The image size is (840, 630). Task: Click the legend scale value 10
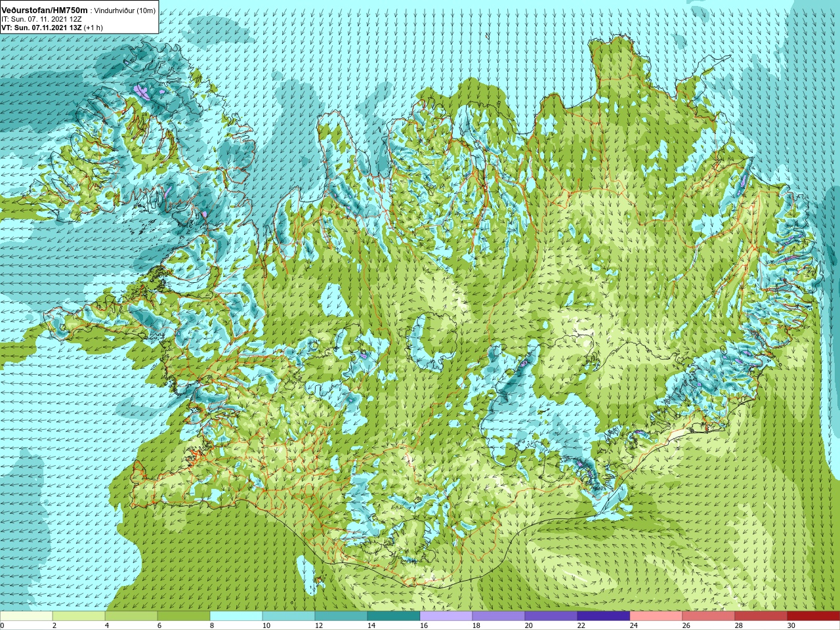[x=266, y=625]
